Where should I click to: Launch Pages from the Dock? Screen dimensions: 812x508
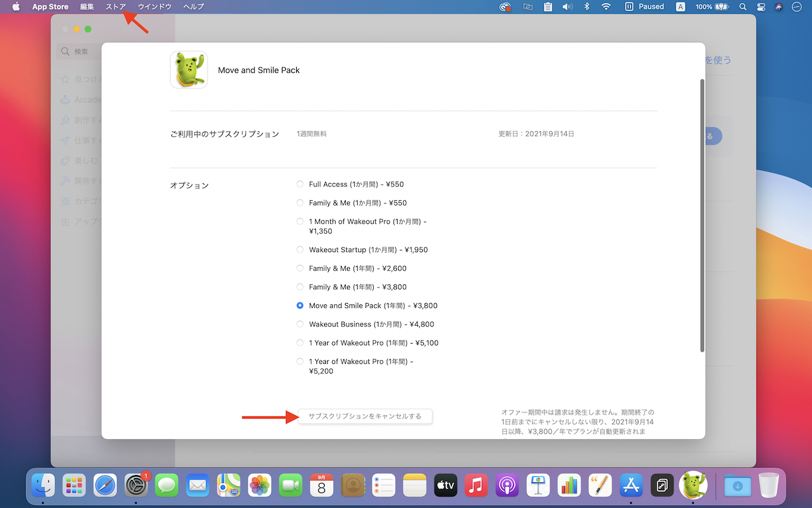point(600,485)
